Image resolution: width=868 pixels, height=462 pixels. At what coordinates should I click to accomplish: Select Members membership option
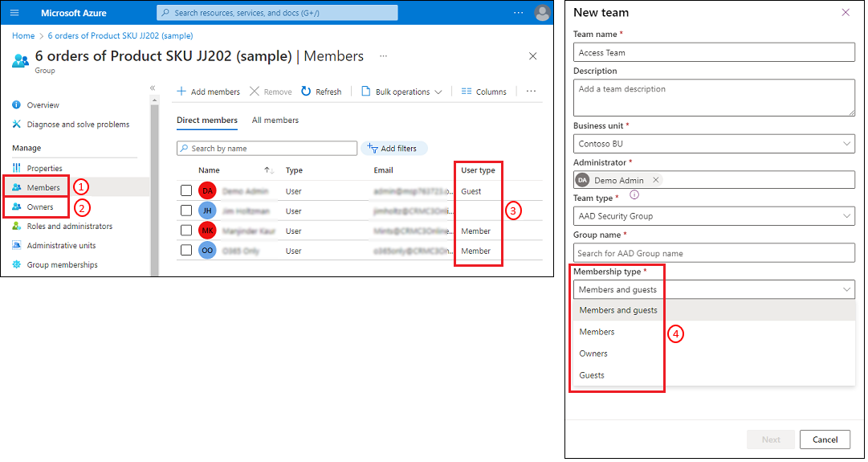coord(714,332)
